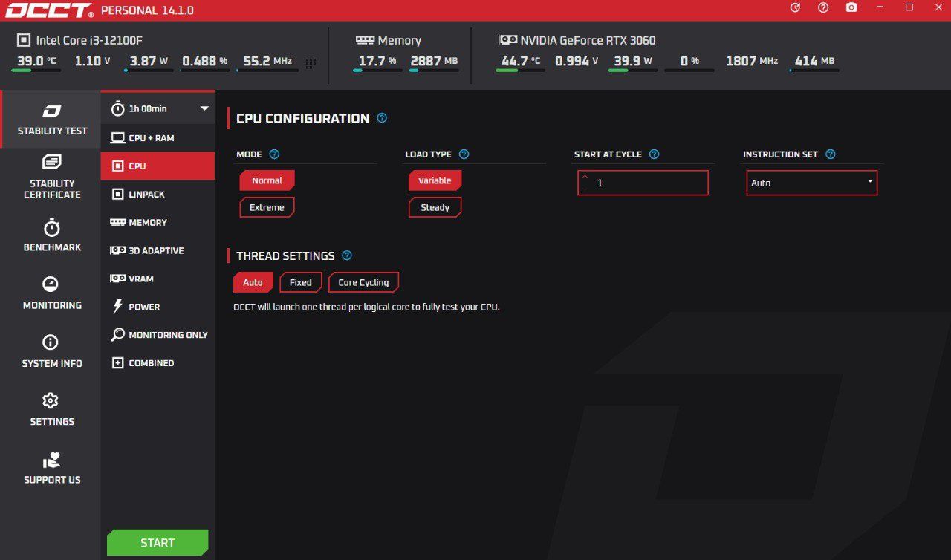Set thread settings to Fixed
The width and height of the screenshot is (951, 560).
pyautogui.click(x=300, y=282)
